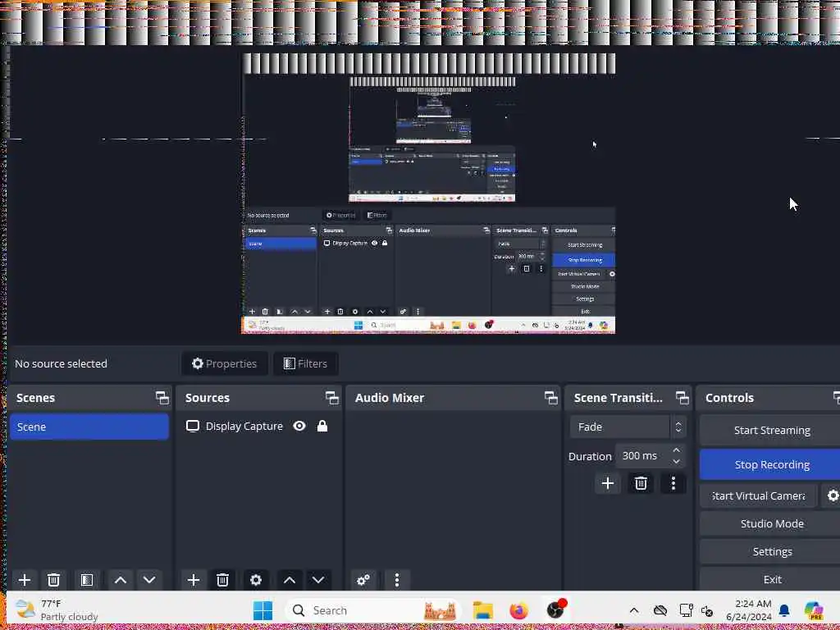Image resolution: width=840 pixels, height=630 pixels.
Task: Open the Copilot icon in the taskbar
Action: coord(814,610)
